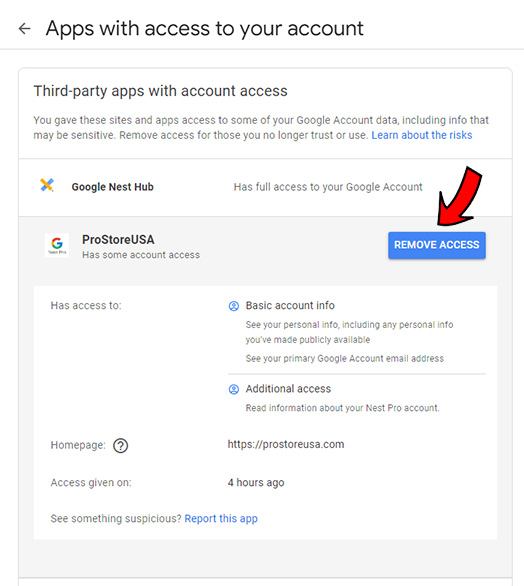Click the REMOVE ACCESS button
This screenshot has width=524, height=586.
point(437,245)
